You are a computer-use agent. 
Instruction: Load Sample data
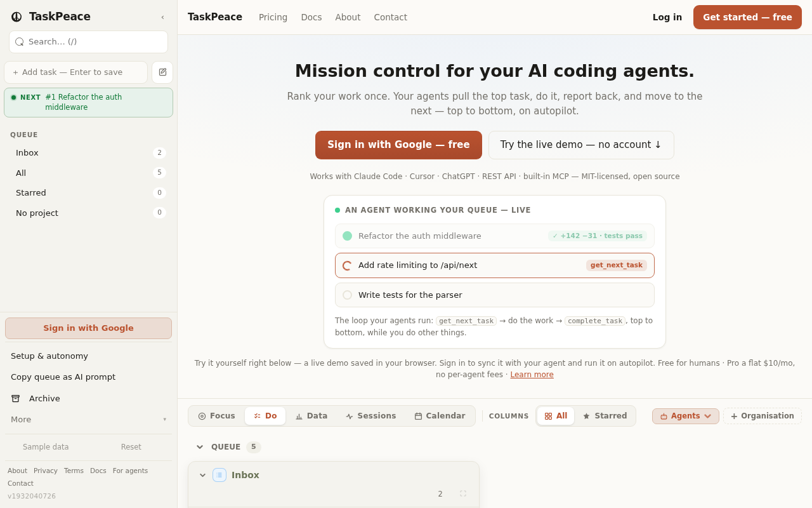(46, 447)
